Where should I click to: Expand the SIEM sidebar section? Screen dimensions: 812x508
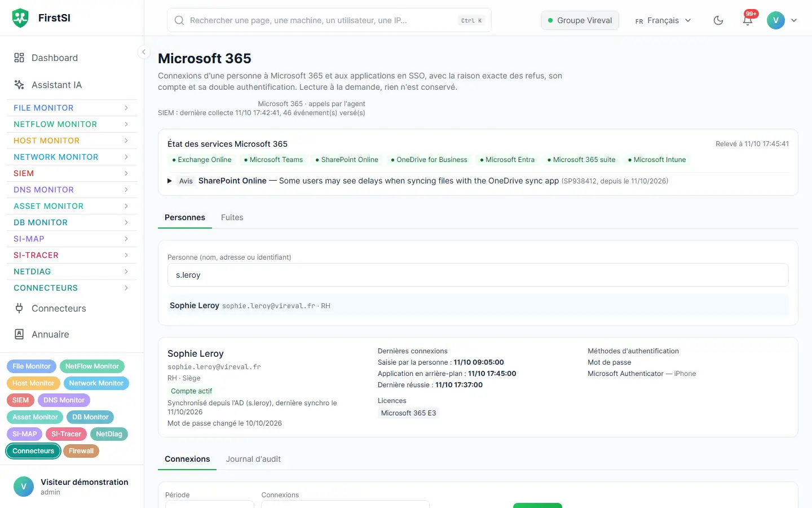[x=72, y=173]
